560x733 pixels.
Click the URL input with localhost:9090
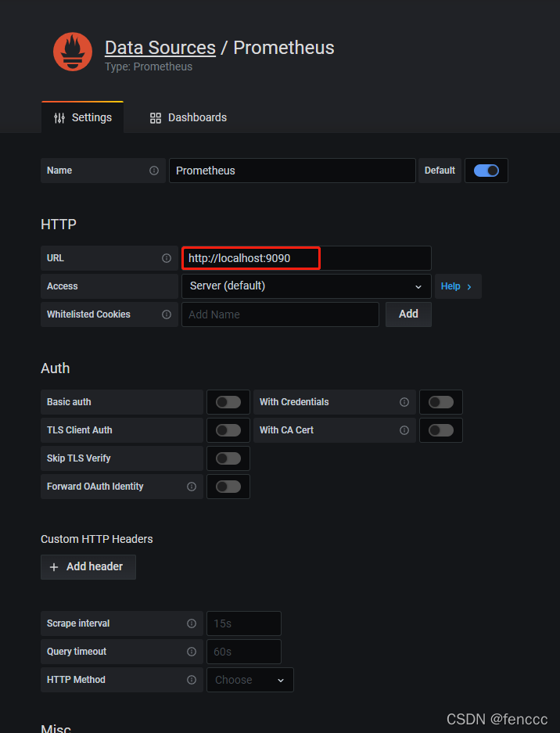pos(306,258)
